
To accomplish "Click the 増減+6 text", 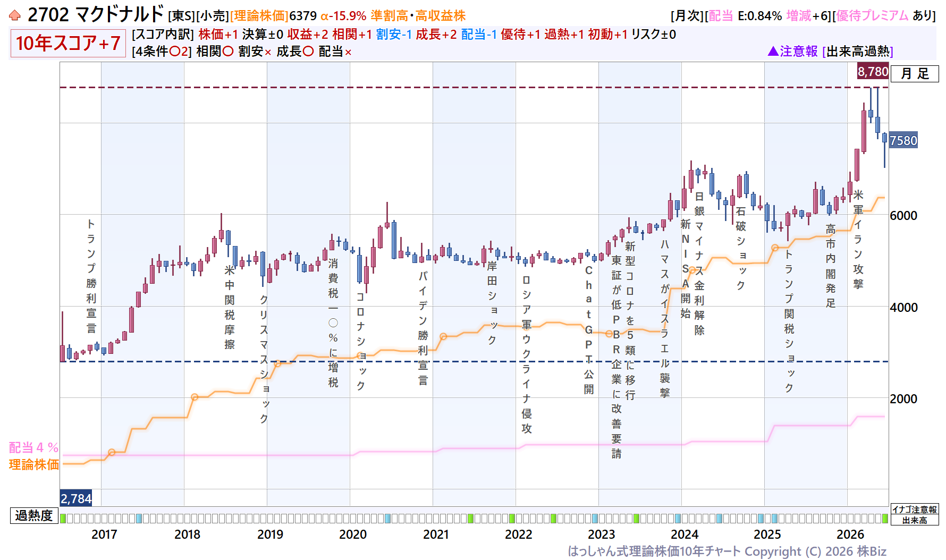I will (808, 16).
